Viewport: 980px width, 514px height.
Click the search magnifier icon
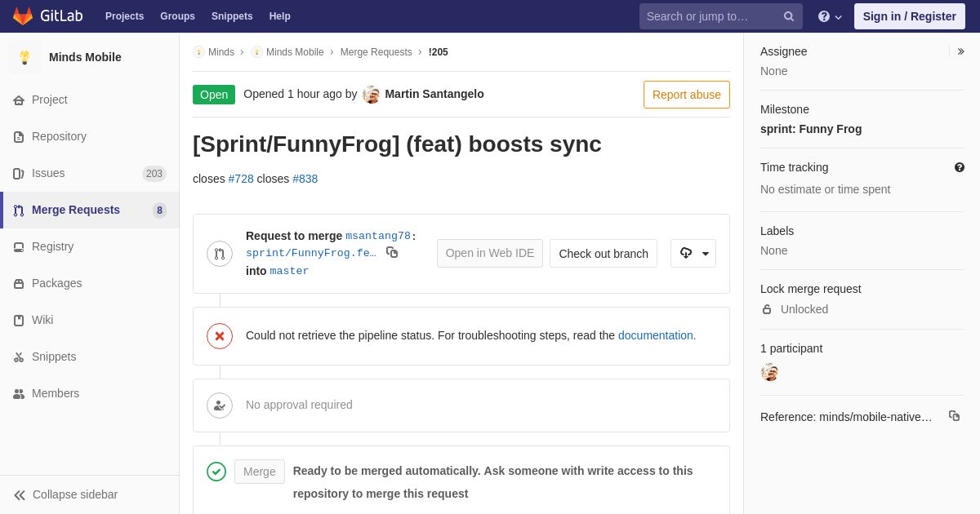789,16
